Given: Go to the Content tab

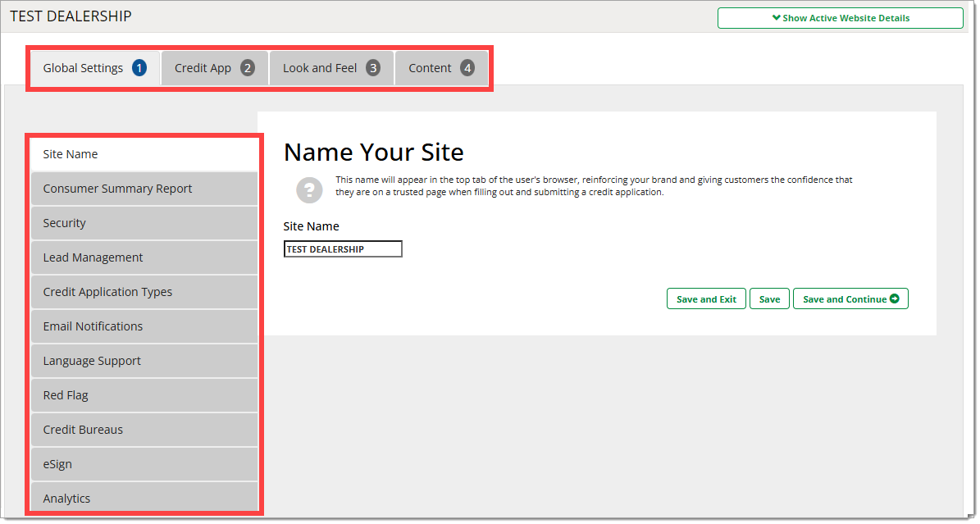Looking at the screenshot, I should click(441, 68).
